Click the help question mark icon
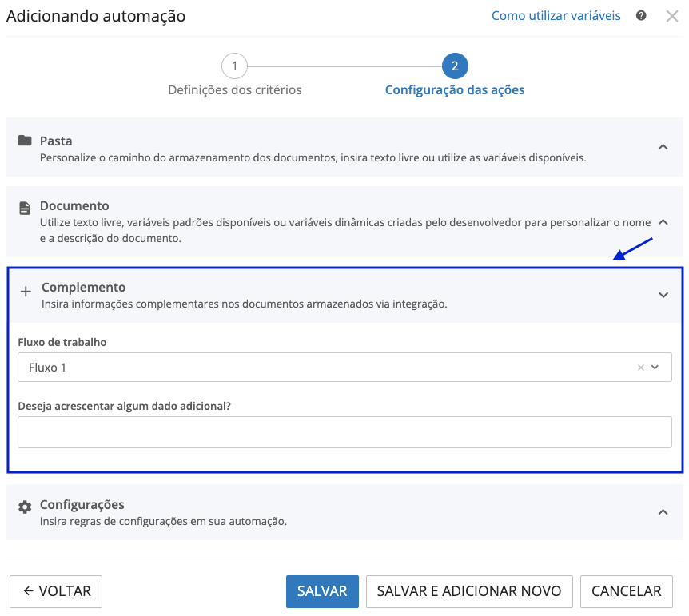This screenshot has width=689, height=616. 641,16
